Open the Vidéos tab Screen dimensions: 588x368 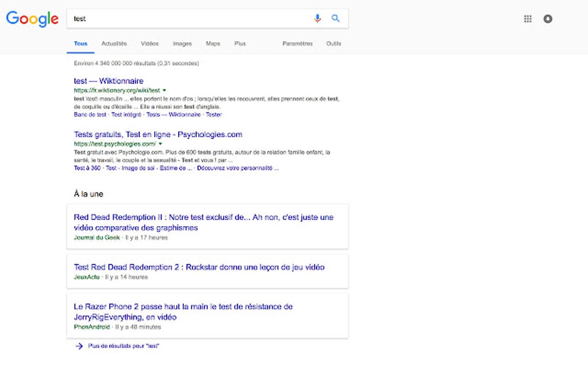(150, 43)
